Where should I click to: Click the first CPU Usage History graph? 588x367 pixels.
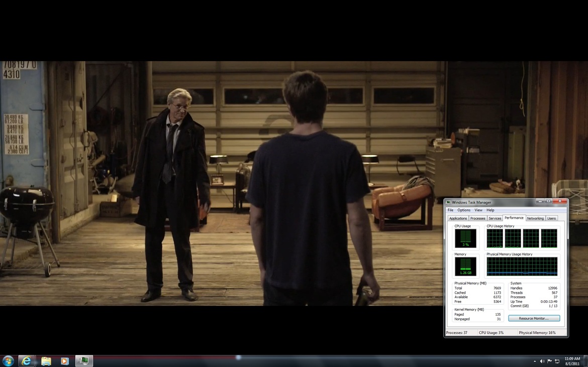(495, 238)
